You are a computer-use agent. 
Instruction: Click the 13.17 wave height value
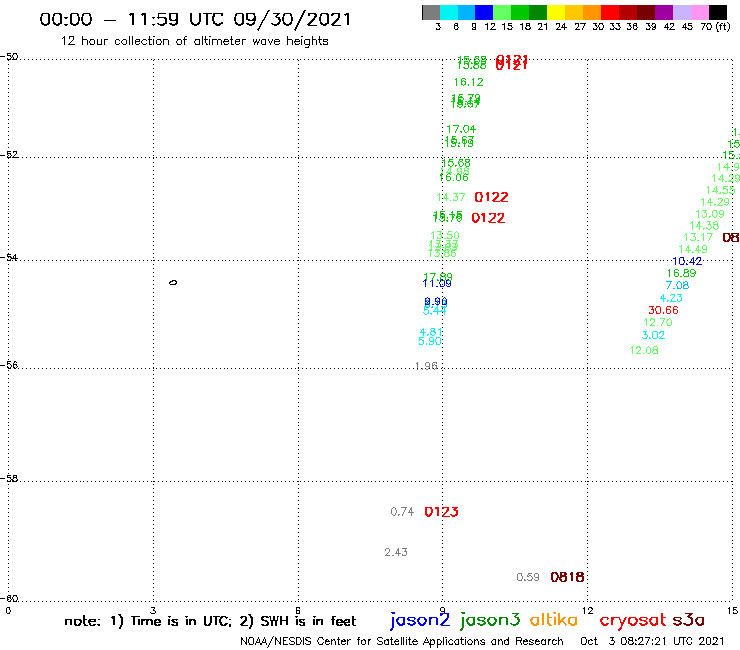[x=698, y=237]
